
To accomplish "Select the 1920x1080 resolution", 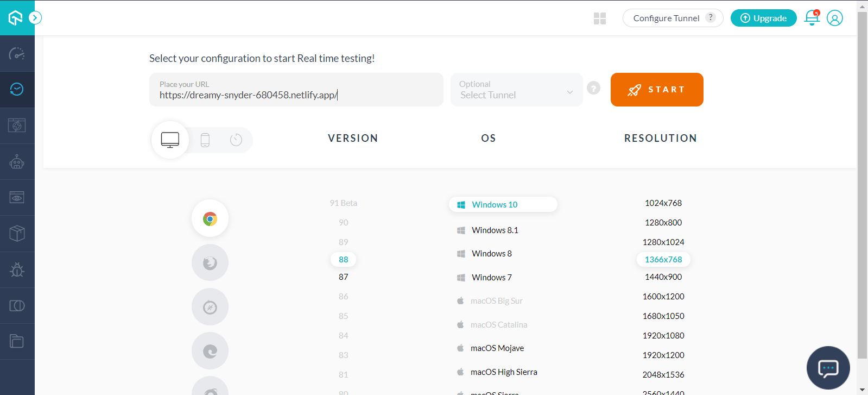I will coord(663,336).
